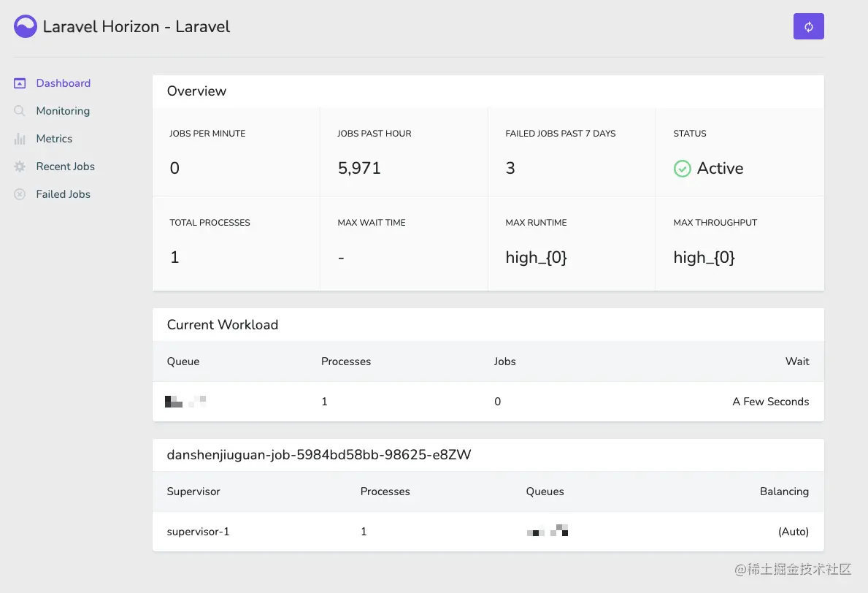This screenshot has width=868, height=593.
Task: Click the Metrics bar chart icon
Action: coord(20,139)
